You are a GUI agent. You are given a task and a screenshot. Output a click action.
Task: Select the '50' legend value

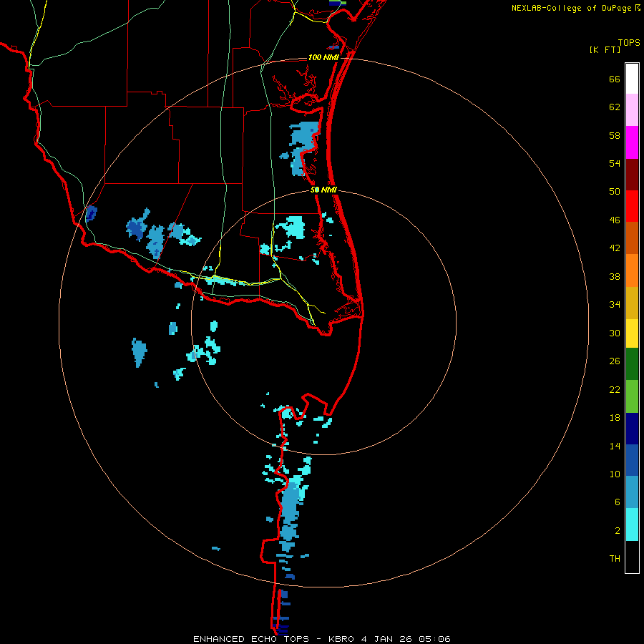[x=615, y=191]
